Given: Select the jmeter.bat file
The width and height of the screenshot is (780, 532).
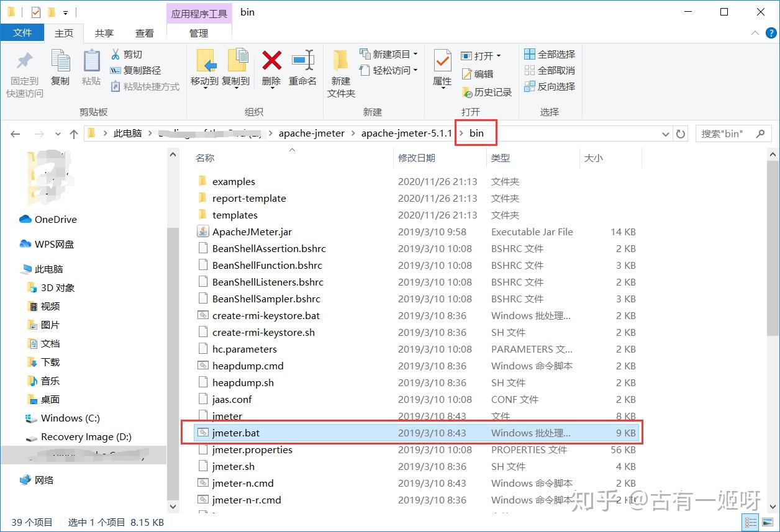Looking at the screenshot, I should coord(416,433).
